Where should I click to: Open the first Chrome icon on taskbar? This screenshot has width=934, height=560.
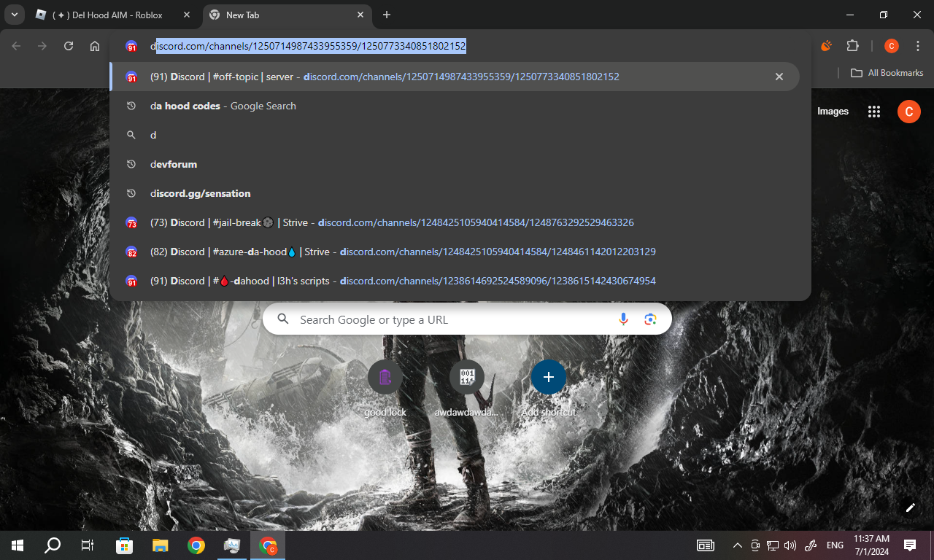tap(196, 545)
